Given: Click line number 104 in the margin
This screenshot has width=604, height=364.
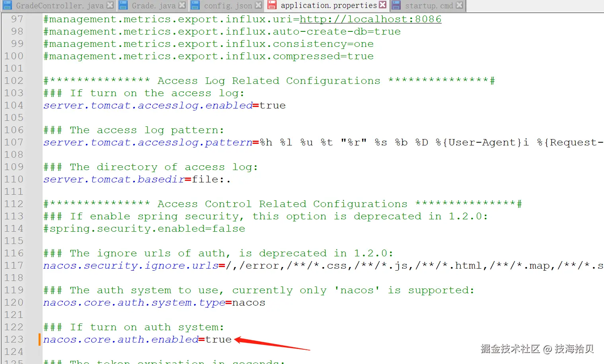Looking at the screenshot, I should point(14,105).
